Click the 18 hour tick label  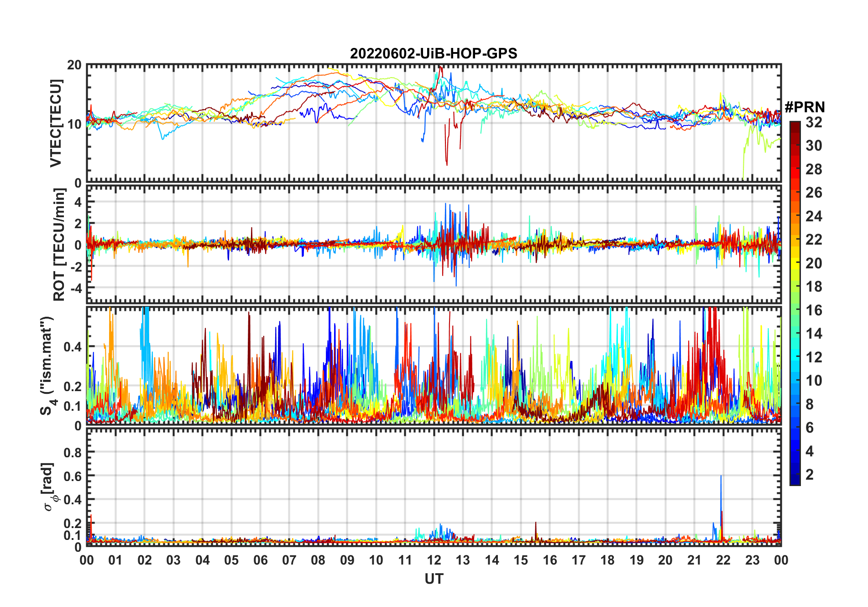click(x=607, y=560)
